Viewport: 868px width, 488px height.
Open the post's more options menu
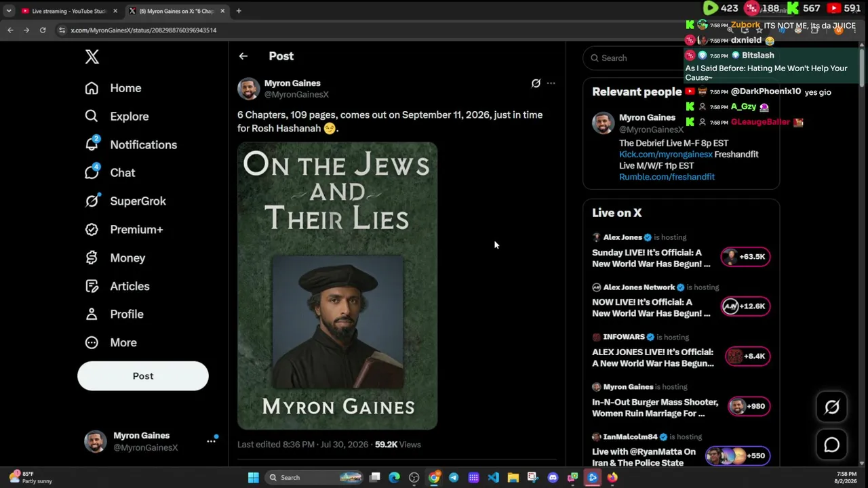point(551,83)
